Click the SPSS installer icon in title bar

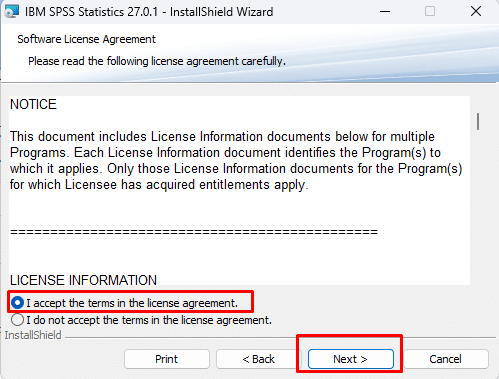click(x=12, y=12)
